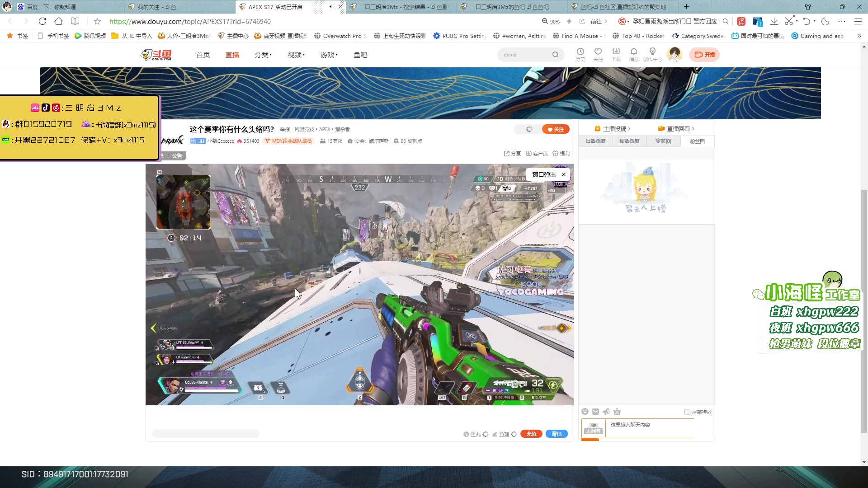Reload the page with the refresh icon
The image size is (868, 488).
42,21
